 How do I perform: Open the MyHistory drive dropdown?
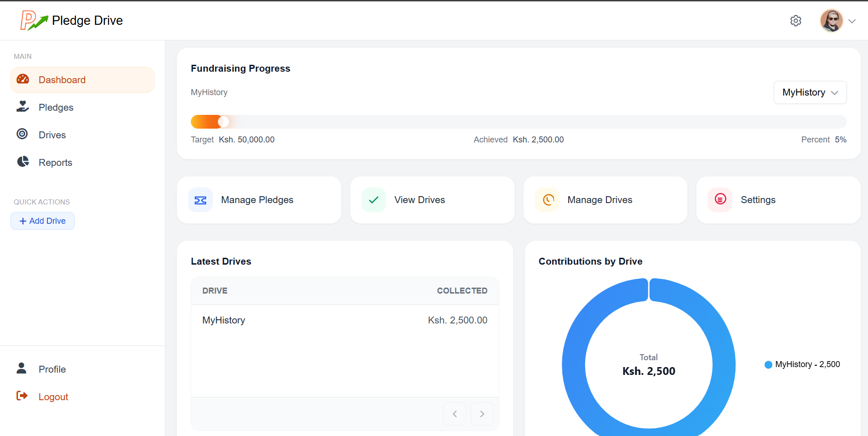coord(810,92)
